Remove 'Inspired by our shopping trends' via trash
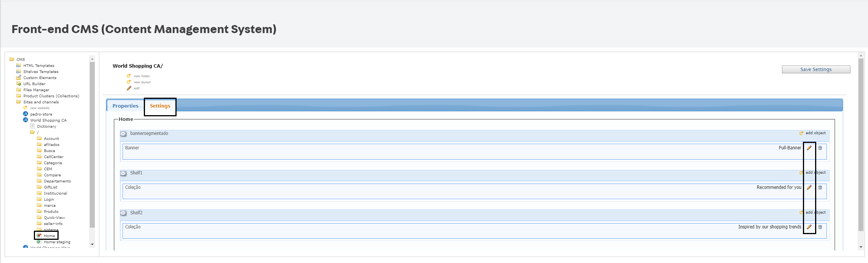 coord(820,227)
